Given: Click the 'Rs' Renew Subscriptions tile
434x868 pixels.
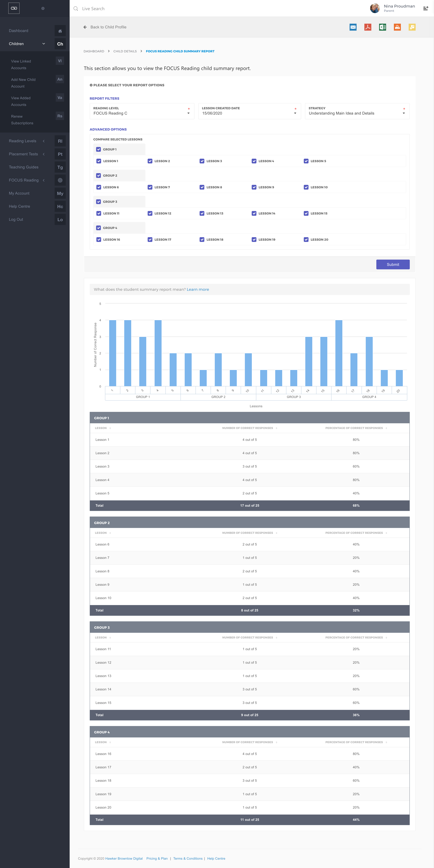Looking at the screenshot, I should pyautogui.click(x=60, y=116).
